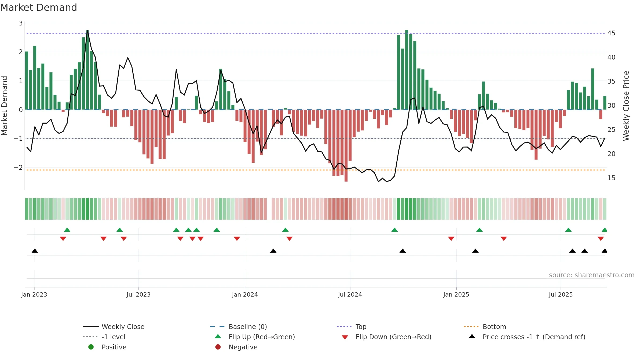Click the source: sharemaestro.com text
The height and width of the screenshot is (362, 644).
tap(592, 275)
